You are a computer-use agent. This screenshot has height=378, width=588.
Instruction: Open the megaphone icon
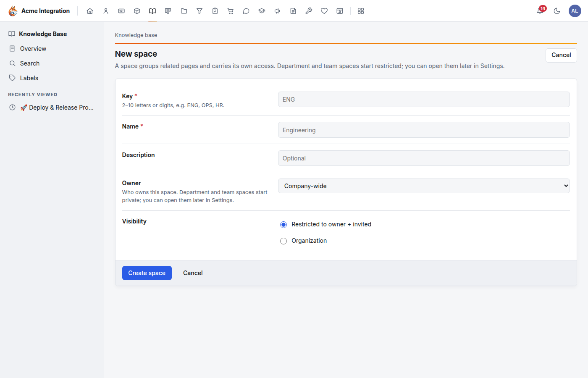tap(278, 11)
